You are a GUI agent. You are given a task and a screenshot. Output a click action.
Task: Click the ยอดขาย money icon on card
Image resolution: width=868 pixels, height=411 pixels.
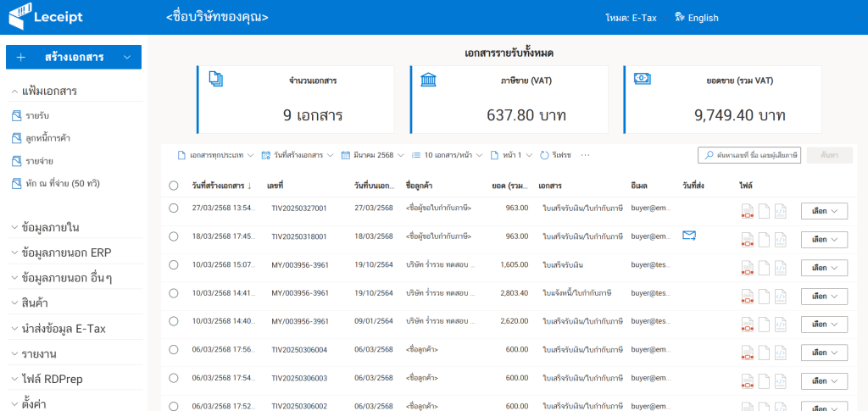pos(642,79)
